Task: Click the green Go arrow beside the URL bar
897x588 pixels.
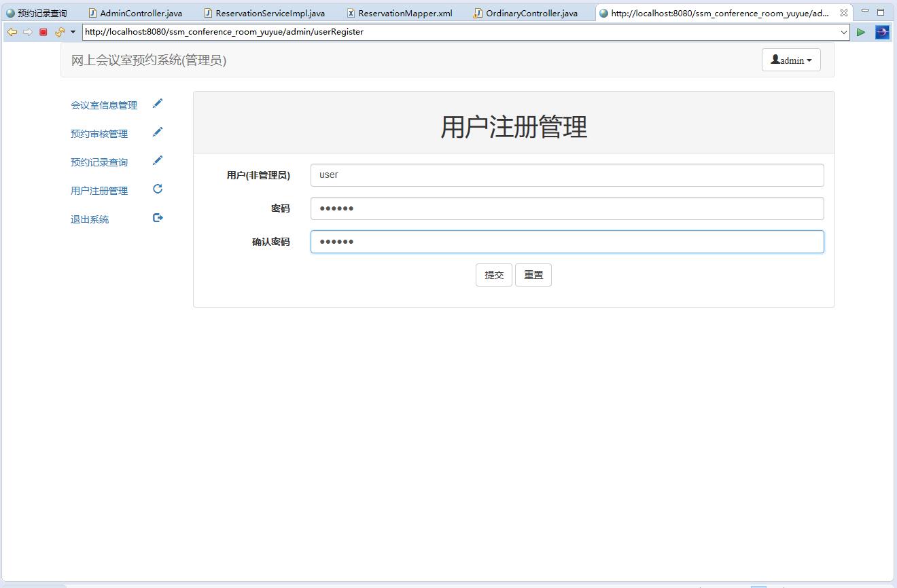Action: point(860,31)
